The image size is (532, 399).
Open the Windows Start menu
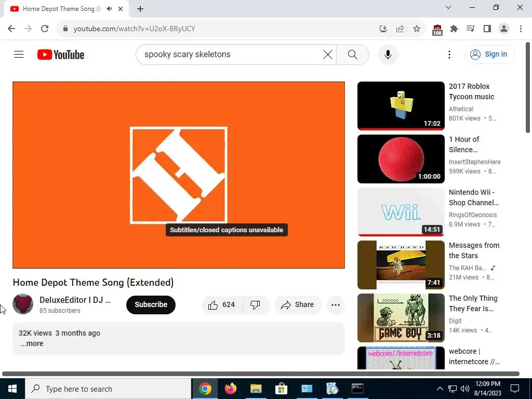pos(12,389)
